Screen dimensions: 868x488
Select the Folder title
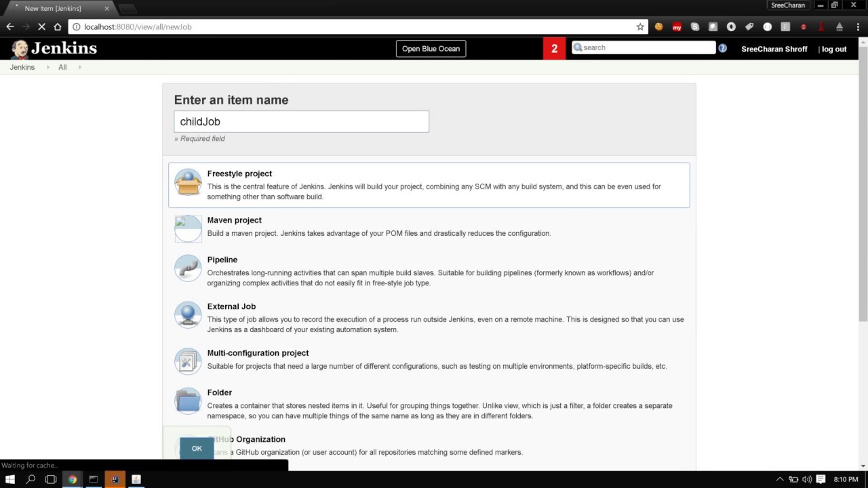[220, 392]
